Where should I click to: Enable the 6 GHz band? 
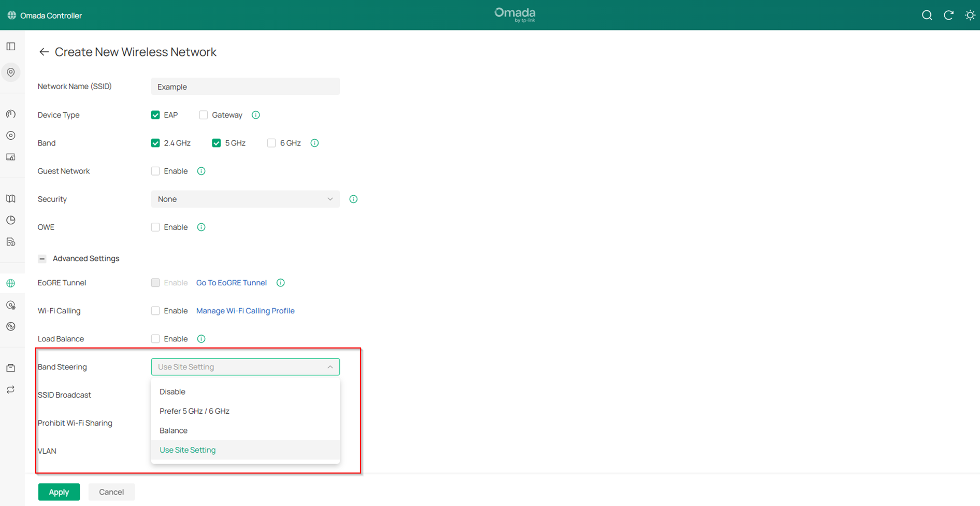[271, 142]
